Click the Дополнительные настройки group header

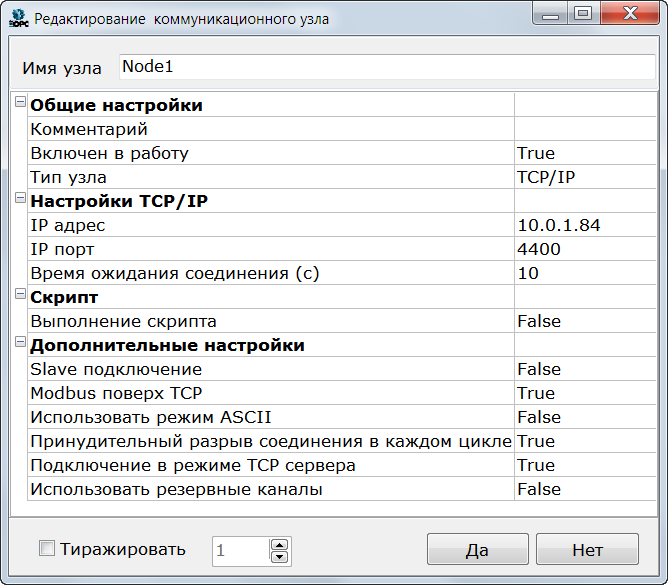(x=167, y=345)
